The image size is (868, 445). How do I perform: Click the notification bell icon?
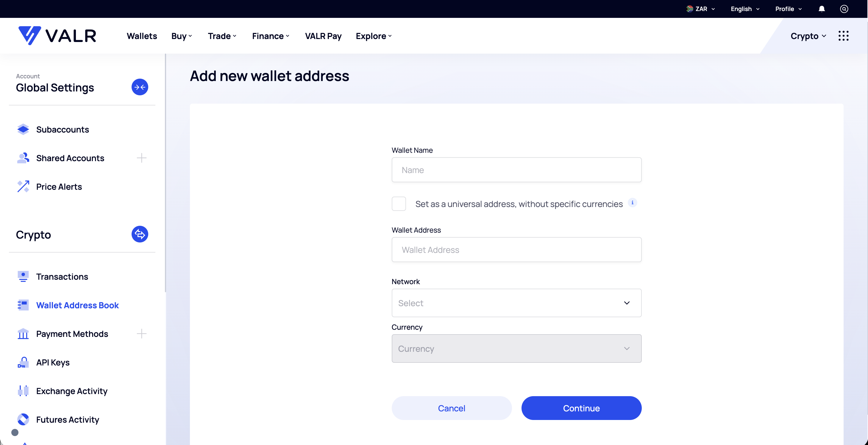point(822,9)
